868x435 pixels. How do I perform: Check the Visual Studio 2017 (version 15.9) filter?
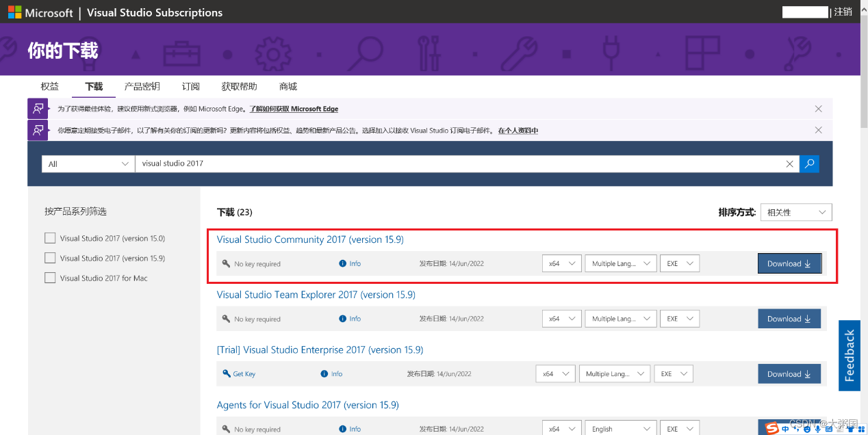click(x=49, y=258)
